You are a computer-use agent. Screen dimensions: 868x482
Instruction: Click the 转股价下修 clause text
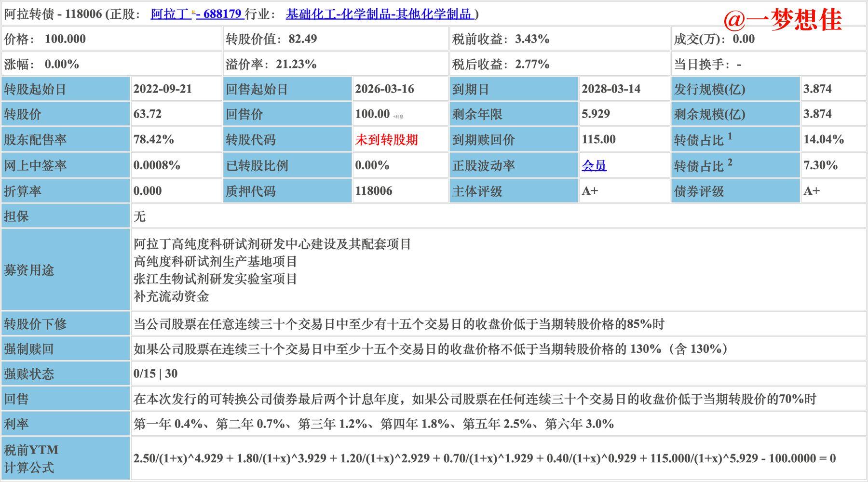[399, 324]
